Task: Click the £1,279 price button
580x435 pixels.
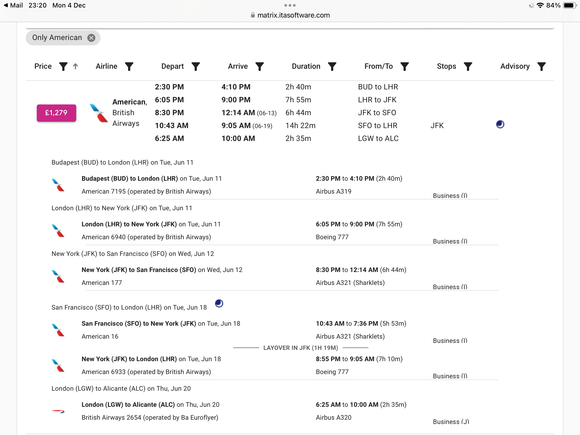Action: (x=56, y=113)
